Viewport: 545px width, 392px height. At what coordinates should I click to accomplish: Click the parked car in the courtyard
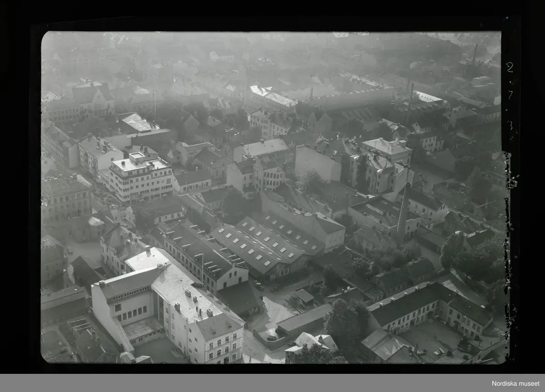(258, 285)
